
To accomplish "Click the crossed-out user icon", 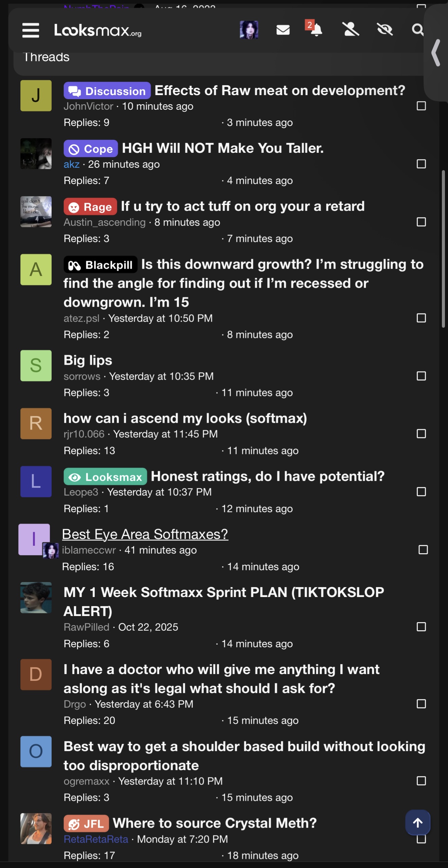I will click(x=350, y=30).
